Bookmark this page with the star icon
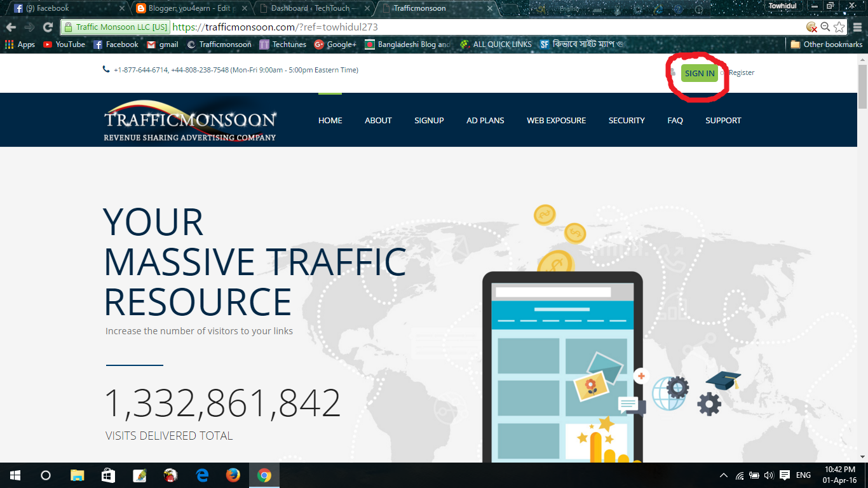The width and height of the screenshot is (868, 488). pyautogui.click(x=839, y=27)
